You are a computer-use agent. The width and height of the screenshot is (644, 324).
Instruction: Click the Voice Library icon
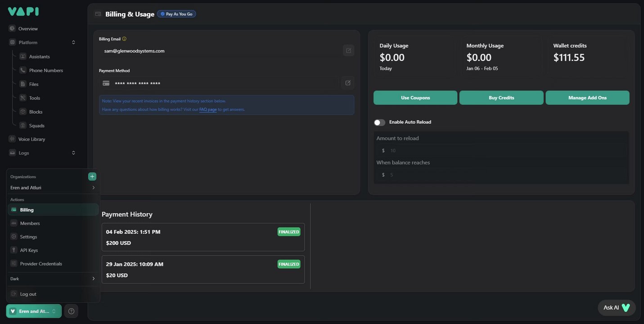(12, 139)
